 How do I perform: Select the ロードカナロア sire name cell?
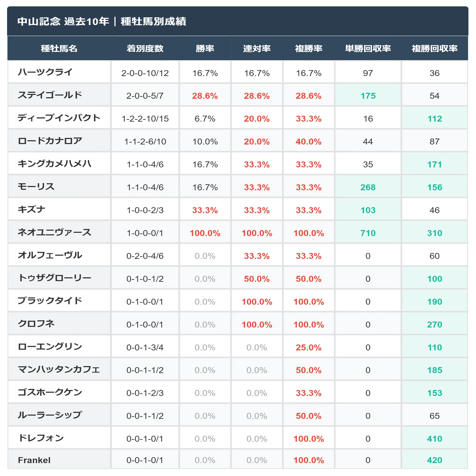[59, 141]
